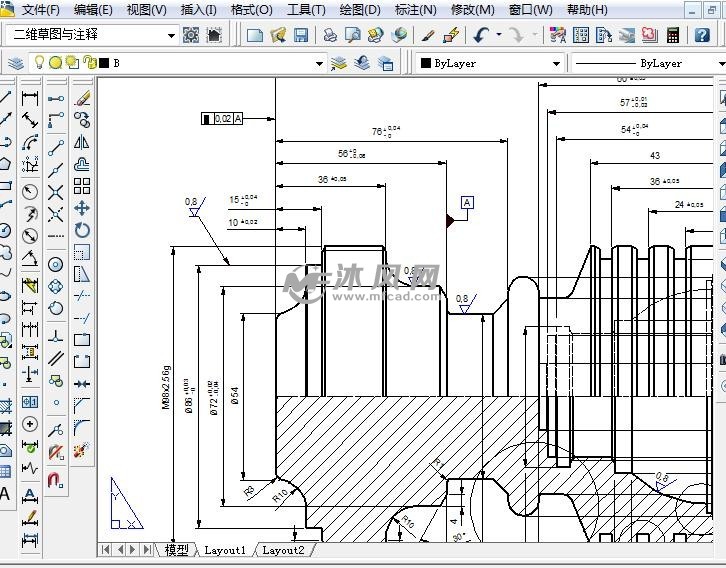This screenshot has height=568, width=726.
Task: Select the Angular dimension tool
Action: [x=30, y=258]
